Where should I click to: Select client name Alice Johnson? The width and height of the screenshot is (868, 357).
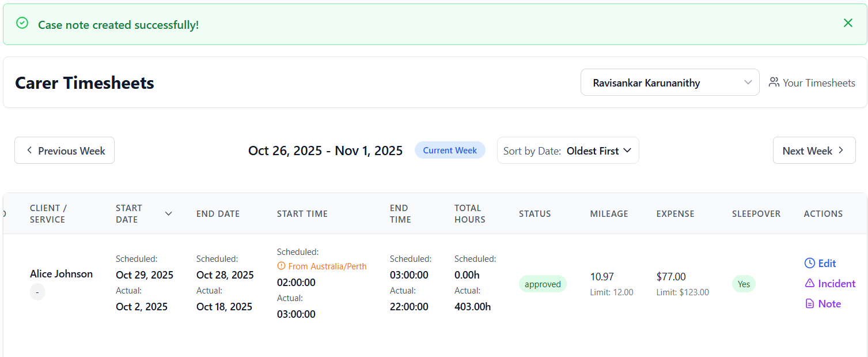[x=61, y=274]
